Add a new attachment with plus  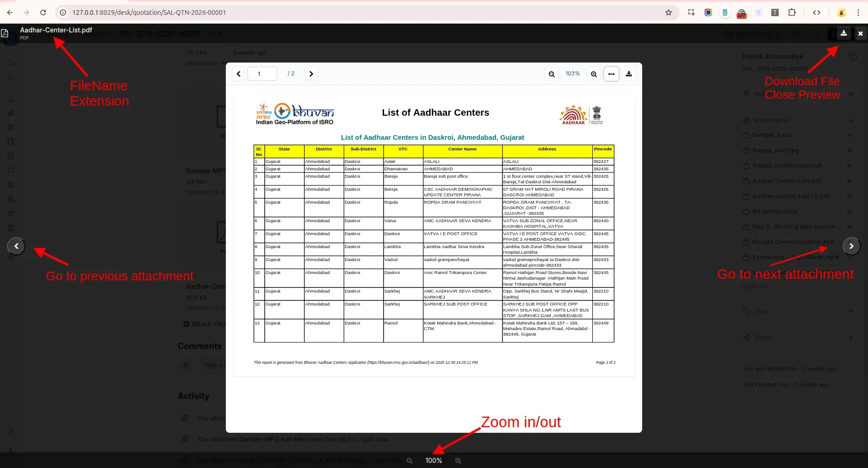pos(851,120)
